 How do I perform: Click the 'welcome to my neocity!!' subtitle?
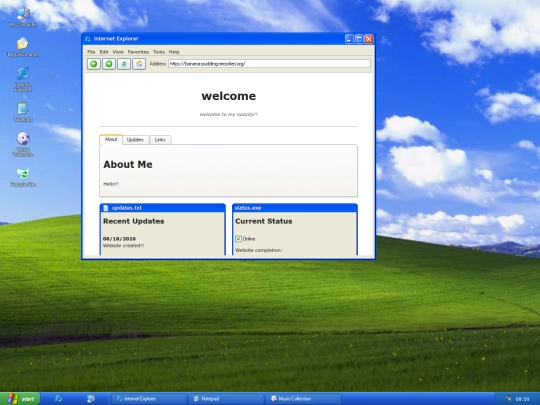point(229,114)
